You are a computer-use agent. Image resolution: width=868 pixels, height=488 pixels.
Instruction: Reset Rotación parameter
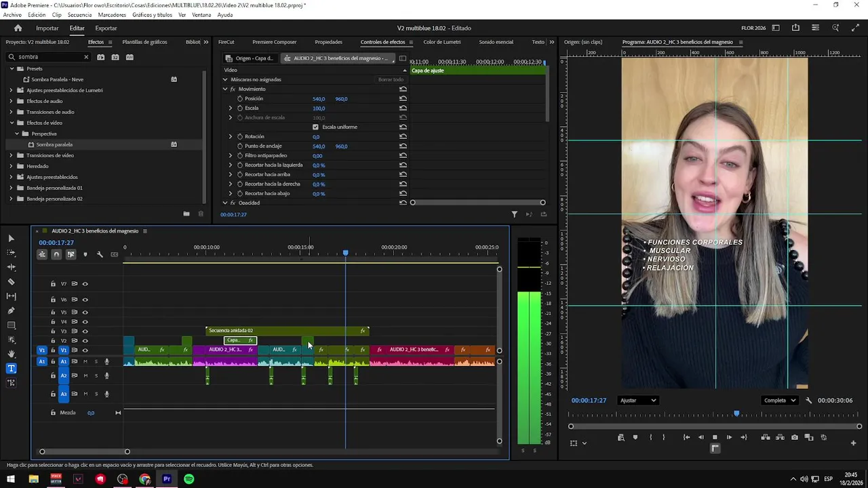click(403, 137)
